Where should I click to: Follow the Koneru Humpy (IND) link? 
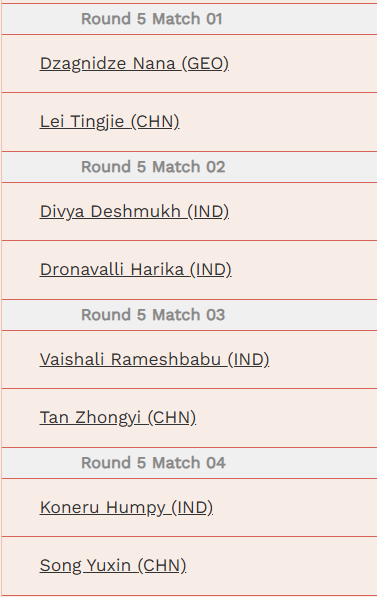click(126, 508)
